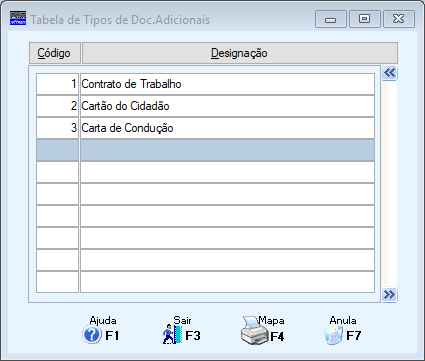
Task: Click the last empty designation row
Action: tap(227, 282)
